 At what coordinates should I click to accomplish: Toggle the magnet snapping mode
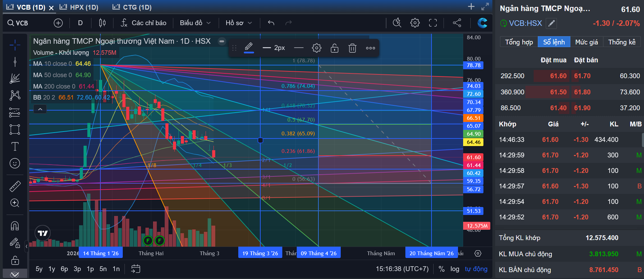(x=15, y=226)
